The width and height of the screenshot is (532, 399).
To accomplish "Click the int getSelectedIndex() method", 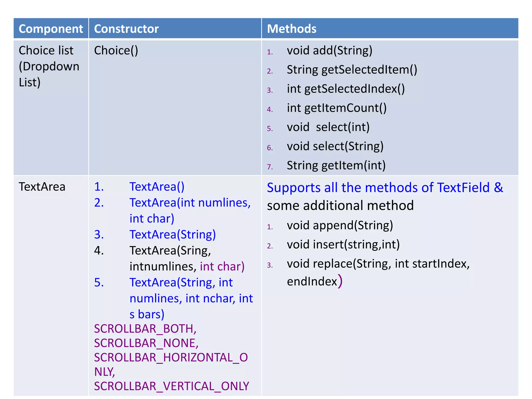I will 345,89.
